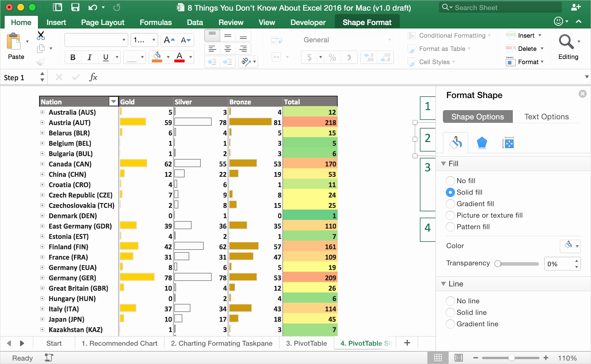Click the share add-person icon
591x364 pixels.
(x=576, y=7)
